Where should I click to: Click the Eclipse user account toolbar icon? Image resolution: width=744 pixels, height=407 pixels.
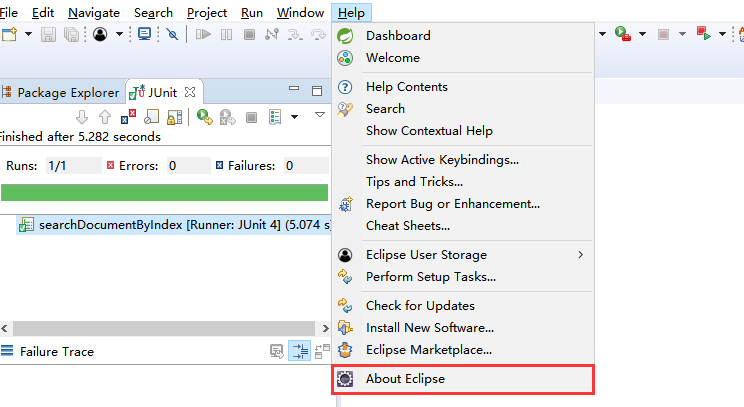coord(100,34)
